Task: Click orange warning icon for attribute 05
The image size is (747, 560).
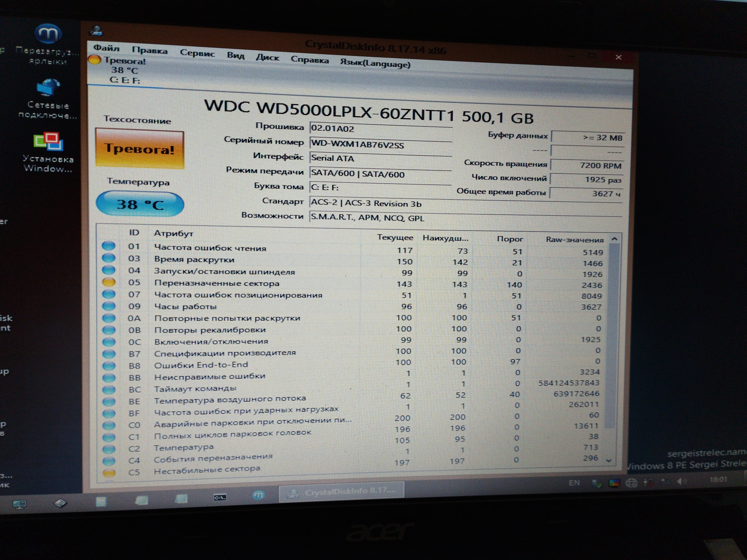Action: tap(109, 282)
